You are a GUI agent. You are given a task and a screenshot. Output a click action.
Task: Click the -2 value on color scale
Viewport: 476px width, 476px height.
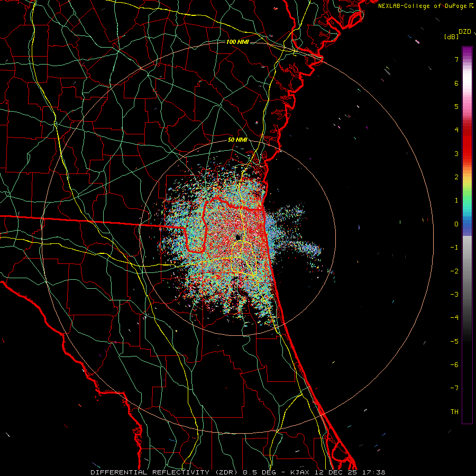pos(454,271)
